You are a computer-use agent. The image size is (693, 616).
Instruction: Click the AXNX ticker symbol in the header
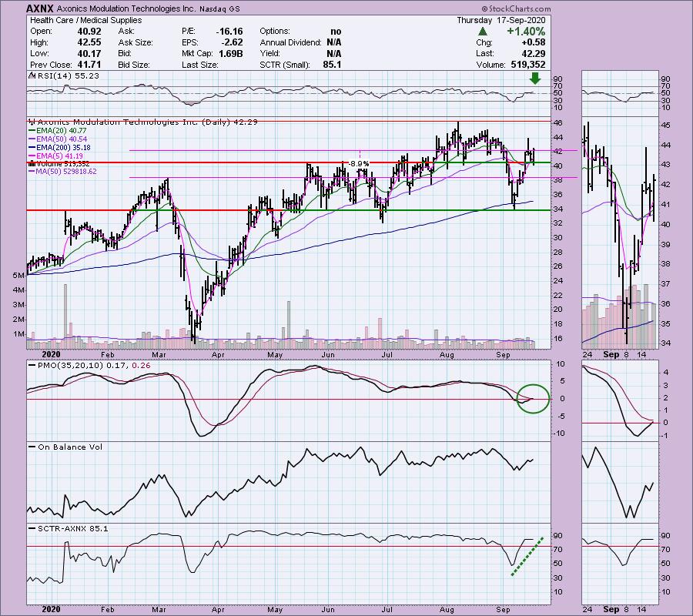pos(40,8)
